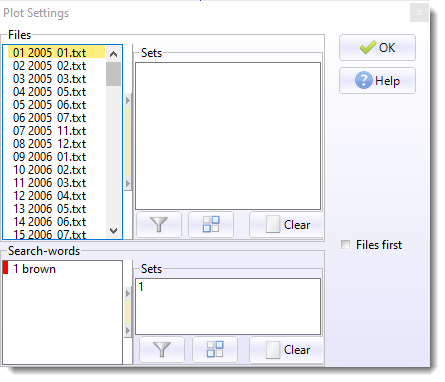Click the files list scroll down arrow
445x382 pixels.
point(113,231)
